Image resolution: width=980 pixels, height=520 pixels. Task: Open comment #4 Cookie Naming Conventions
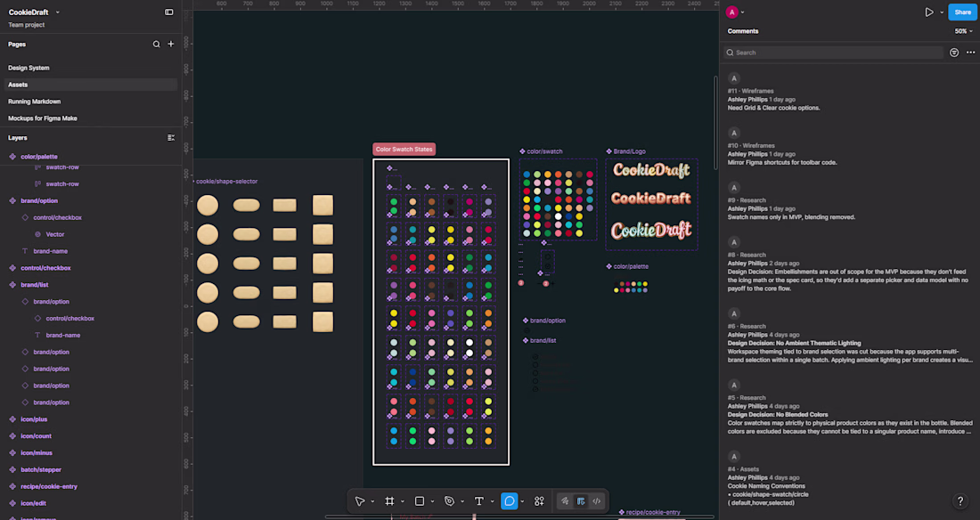tap(850, 480)
